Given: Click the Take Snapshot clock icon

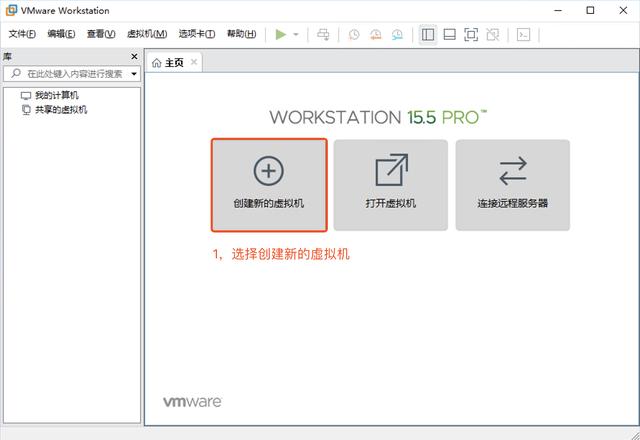Looking at the screenshot, I should pos(354,35).
